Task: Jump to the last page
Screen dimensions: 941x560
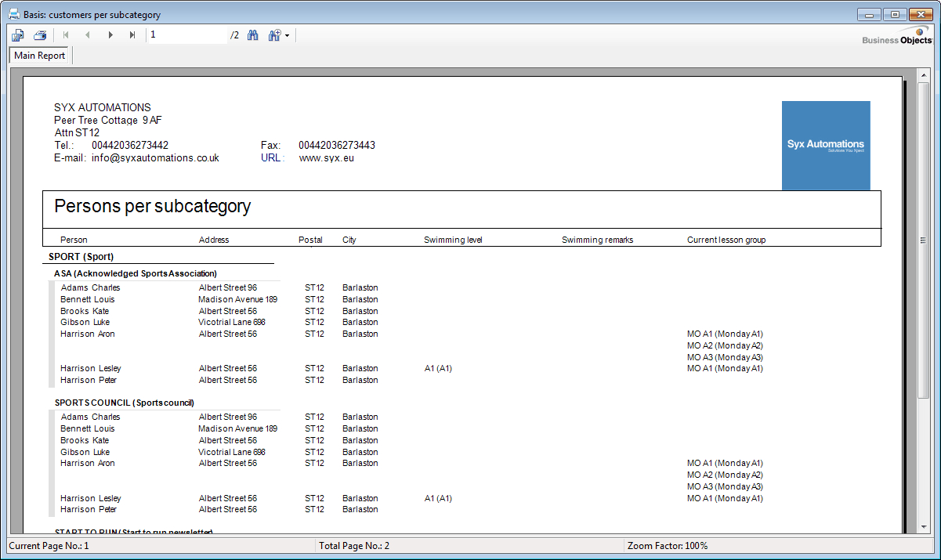Action: (132, 35)
